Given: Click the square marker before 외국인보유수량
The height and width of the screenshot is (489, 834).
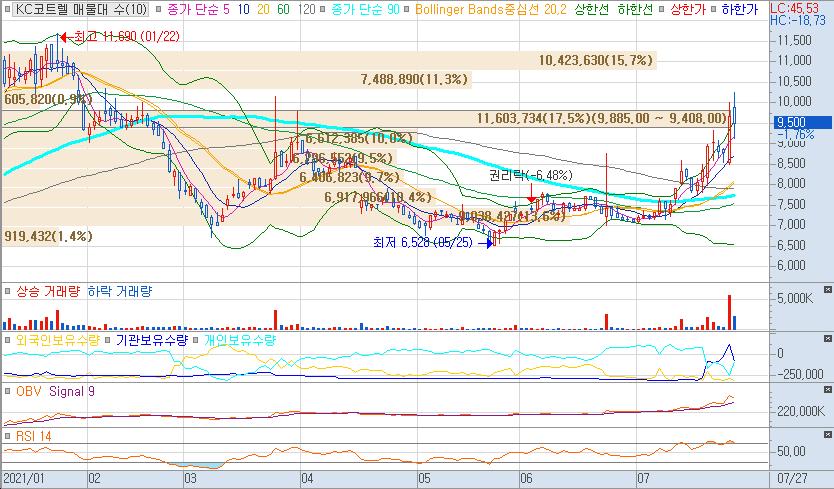Looking at the screenshot, I should point(8,340).
